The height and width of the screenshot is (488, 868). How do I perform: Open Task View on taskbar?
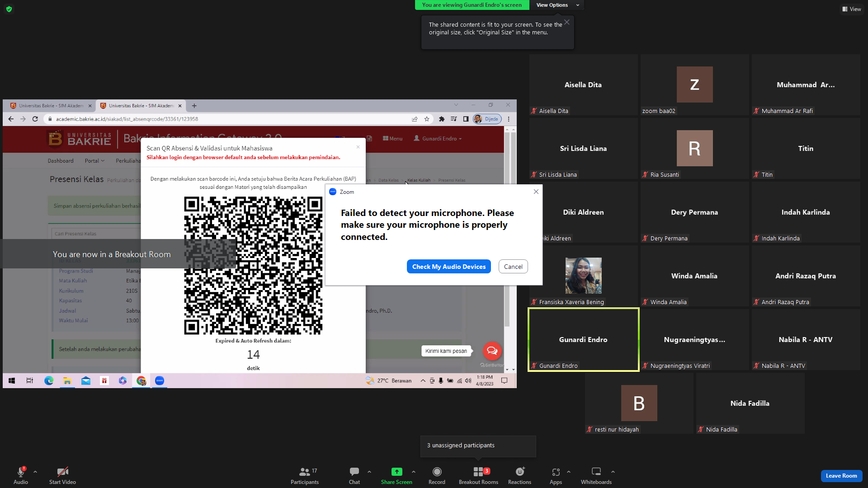click(30, 381)
